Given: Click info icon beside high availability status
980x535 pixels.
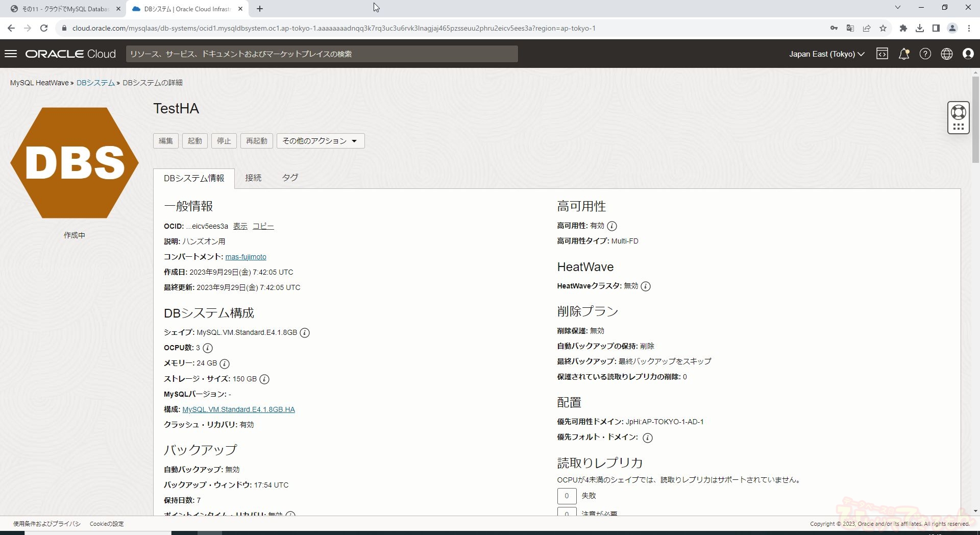Looking at the screenshot, I should [x=612, y=226].
